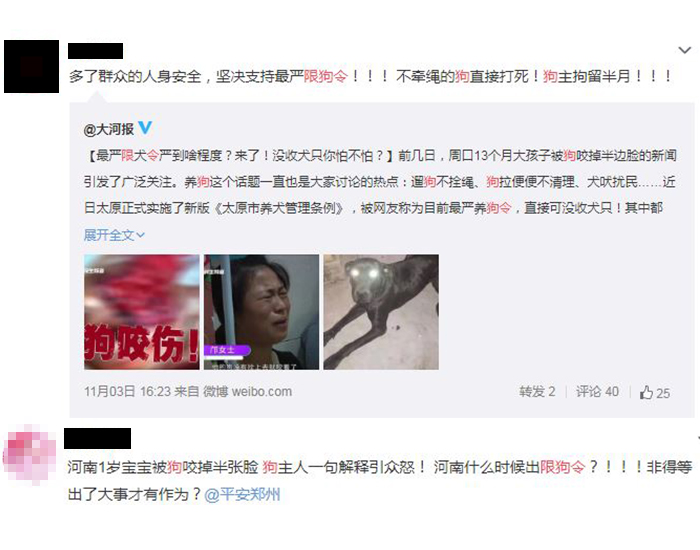Click the first poster's blacked-out avatar
This screenshot has height=550, width=700.
pyautogui.click(x=31, y=67)
